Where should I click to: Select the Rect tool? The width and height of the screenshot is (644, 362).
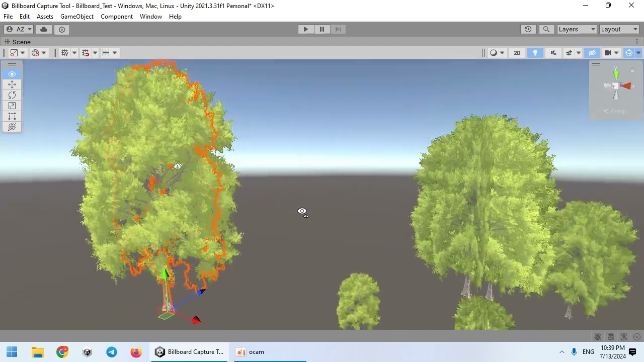click(x=12, y=116)
